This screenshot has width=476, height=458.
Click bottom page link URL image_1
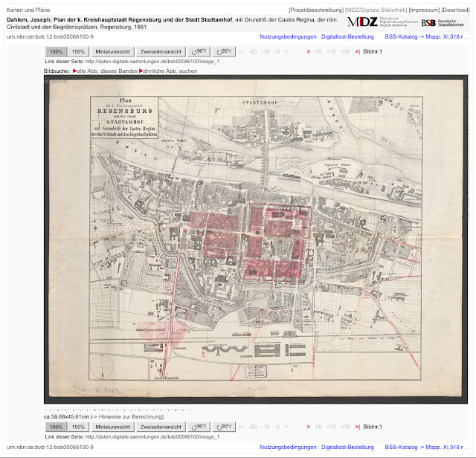click(x=152, y=436)
